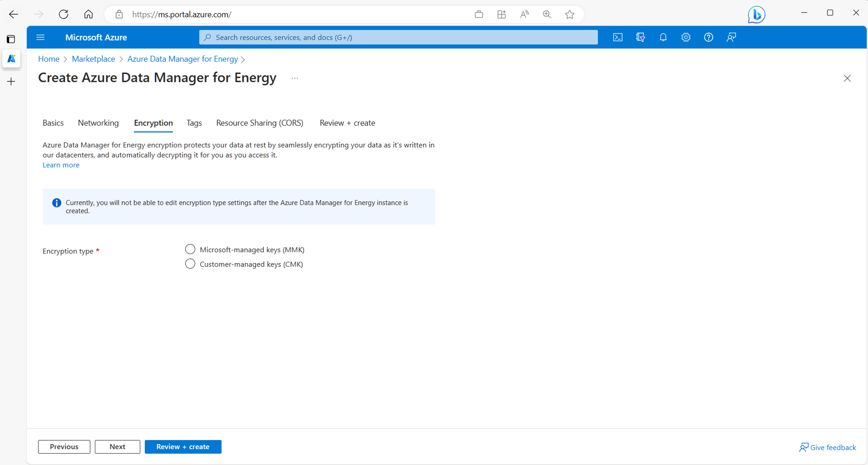Expand the Azure Data Manager breadcrumb chevron
The width and height of the screenshot is (868, 465).
click(243, 59)
